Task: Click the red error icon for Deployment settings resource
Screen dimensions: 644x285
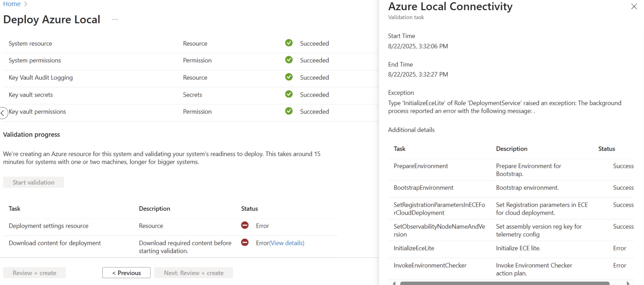Action: (245, 225)
